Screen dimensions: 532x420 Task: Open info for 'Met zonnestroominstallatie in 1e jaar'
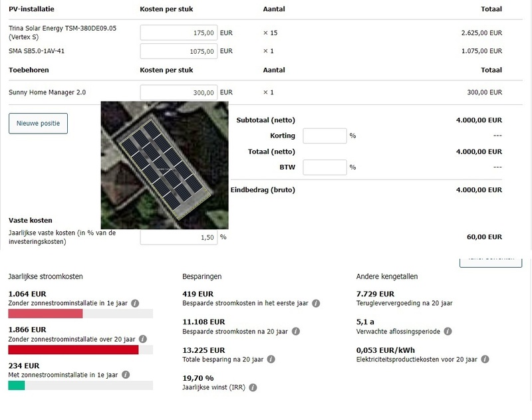click(126, 374)
